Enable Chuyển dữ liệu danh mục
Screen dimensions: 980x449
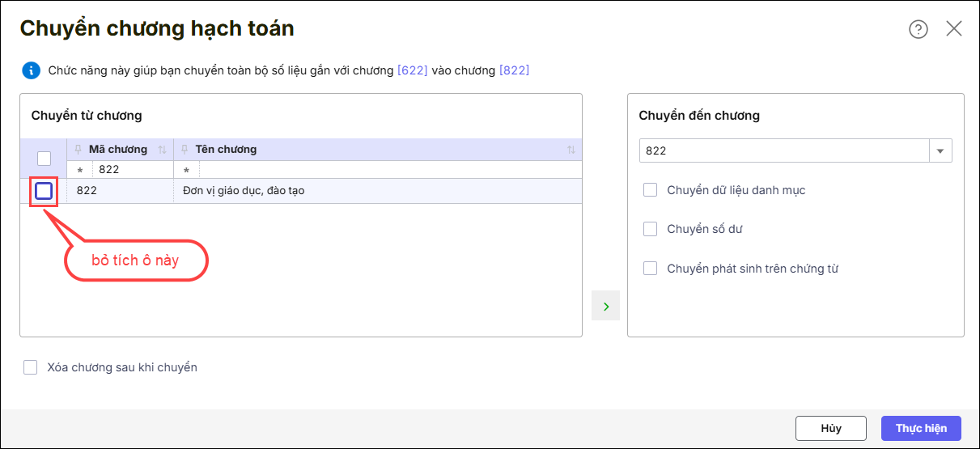[650, 190]
